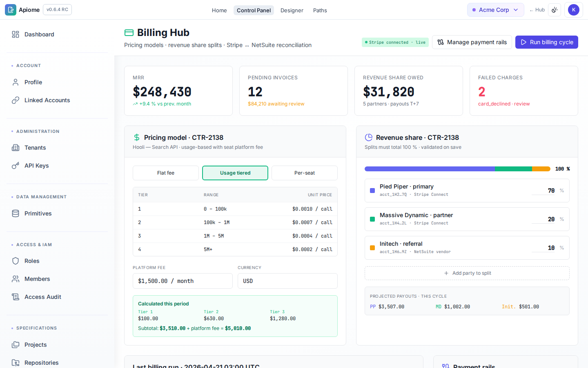The image size is (588, 368).
Task: Click $84,210 awaiting review text
Action: pyautogui.click(x=276, y=104)
